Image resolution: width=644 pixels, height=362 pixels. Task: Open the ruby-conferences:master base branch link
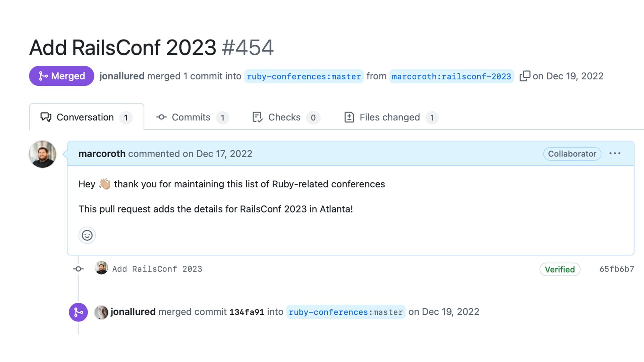[304, 76]
